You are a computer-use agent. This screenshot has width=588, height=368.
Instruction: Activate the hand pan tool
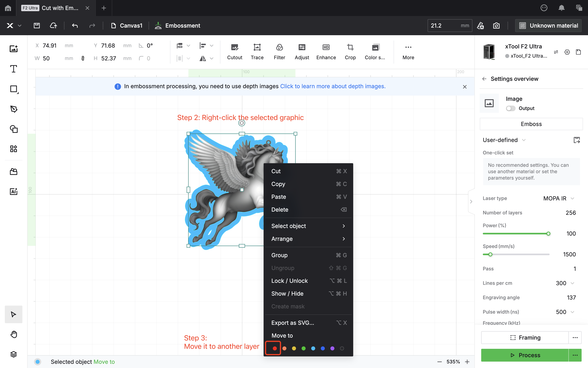(x=14, y=334)
